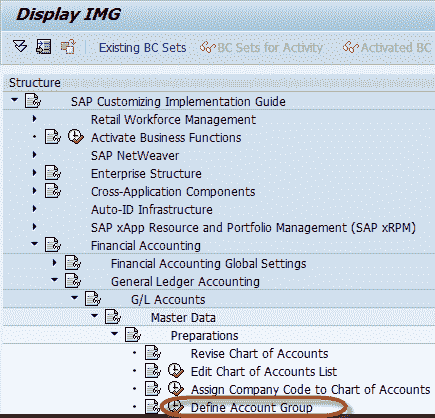
Task: Open documentation icon for Financial Accounting Global Settings
Action: pos(73,263)
